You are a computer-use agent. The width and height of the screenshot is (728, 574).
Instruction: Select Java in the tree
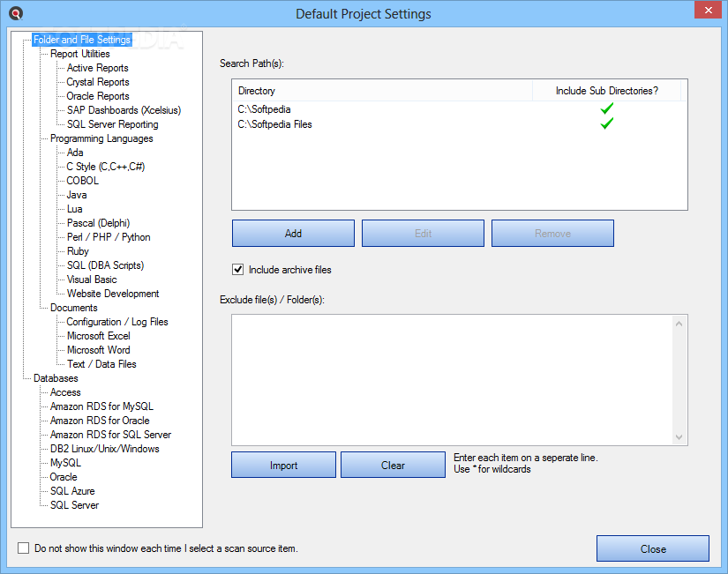point(77,195)
